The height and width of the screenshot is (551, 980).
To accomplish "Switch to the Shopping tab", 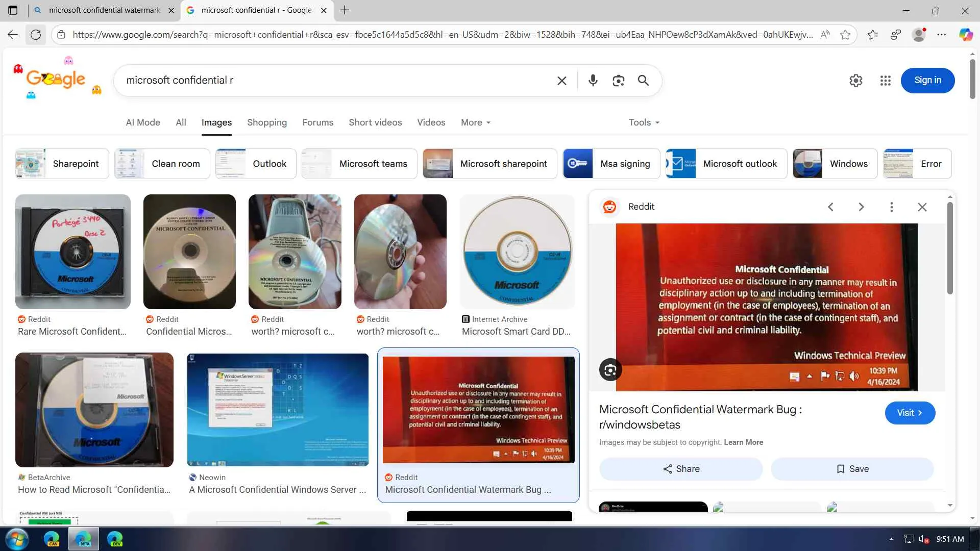I will click(x=266, y=122).
